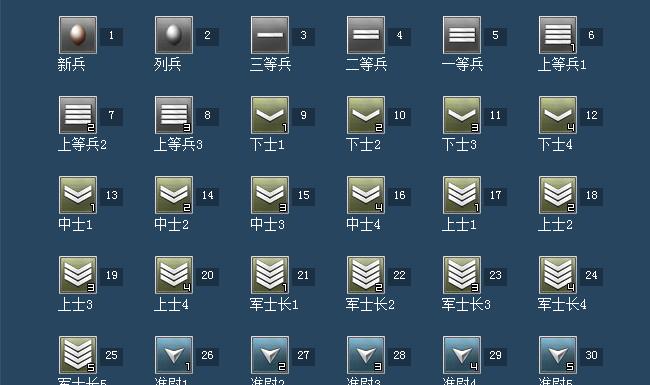The height and width of the screenshot is (385, 650).
Task: Click the 下士1 chevron rank icon
Action: tap(270, 115)
